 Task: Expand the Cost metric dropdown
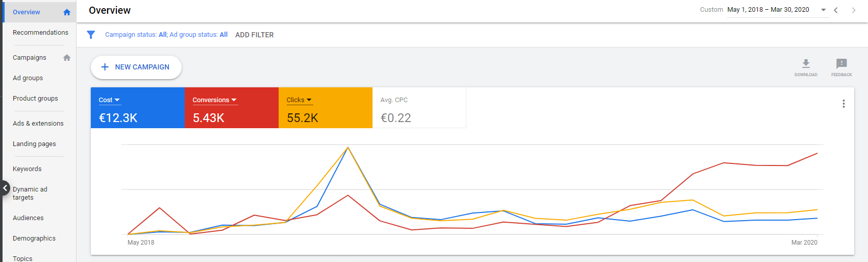coord(109,100)
